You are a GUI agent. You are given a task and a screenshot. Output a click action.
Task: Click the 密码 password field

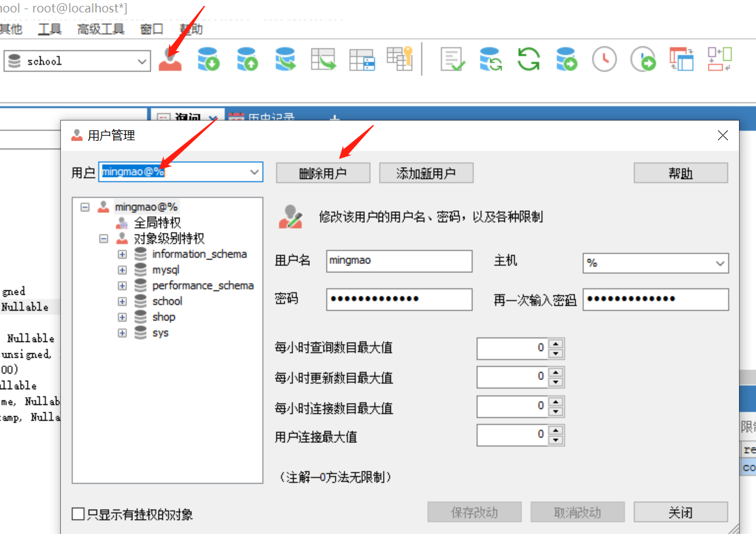[399, 299]
